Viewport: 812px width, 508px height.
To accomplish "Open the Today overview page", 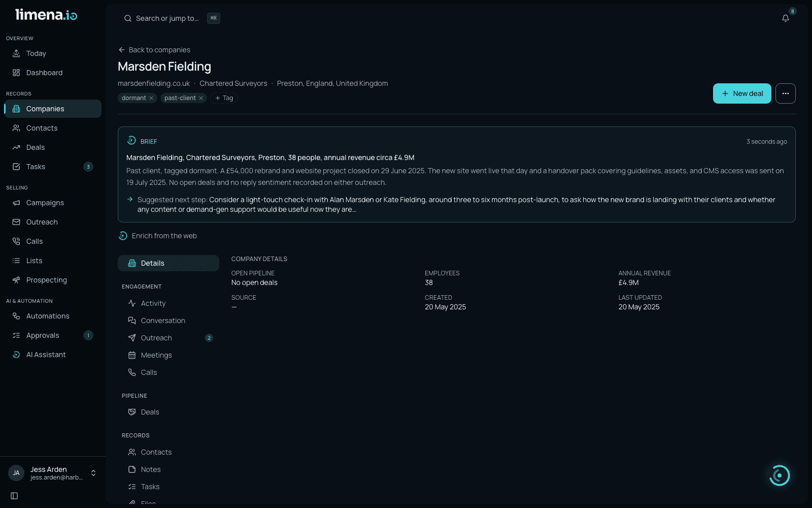I will point(53,53).
